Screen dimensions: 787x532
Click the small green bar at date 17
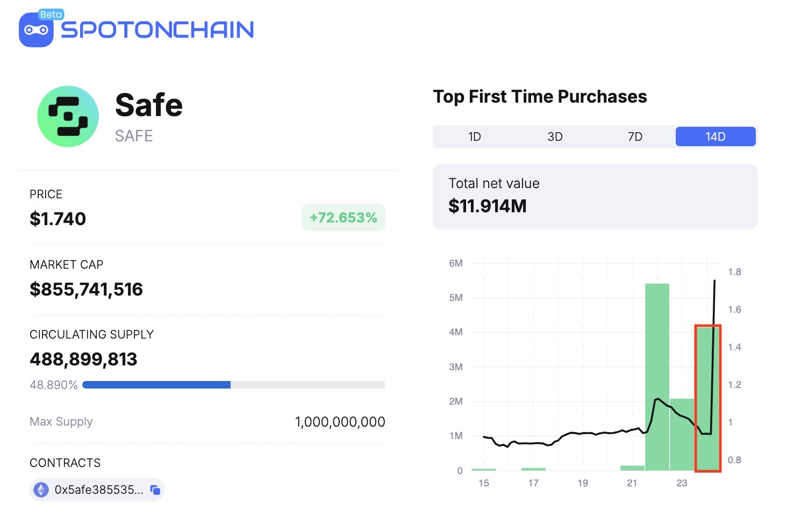point(533,469)
